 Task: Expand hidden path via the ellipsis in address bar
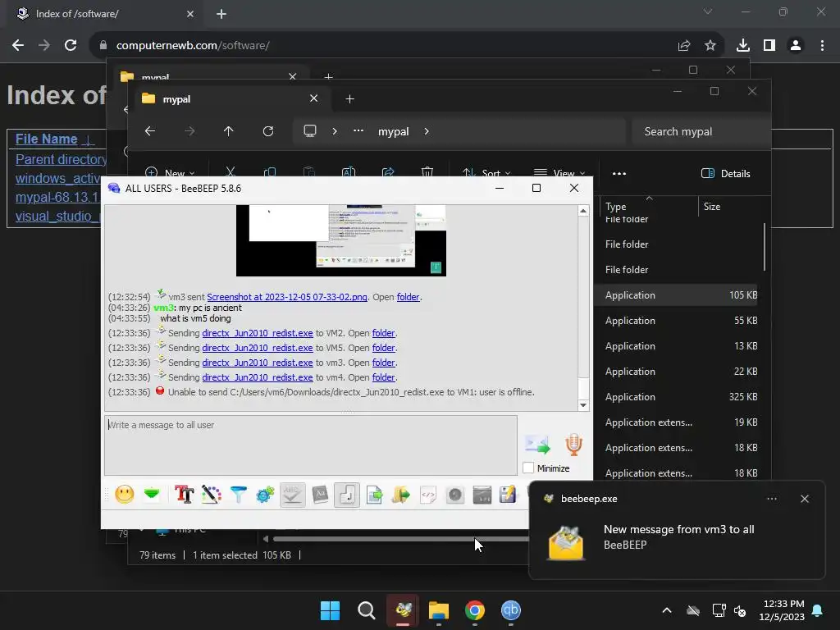pyautogui.click(x=358, y=131)
